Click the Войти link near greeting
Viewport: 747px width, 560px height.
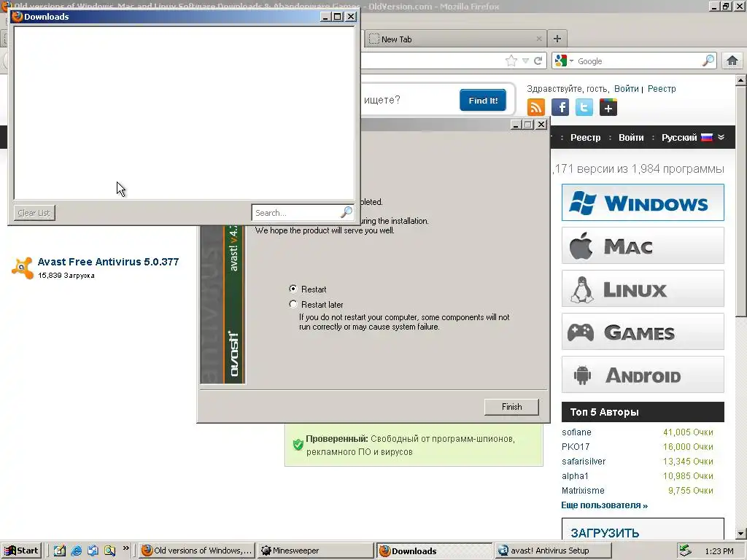[627, 88]
